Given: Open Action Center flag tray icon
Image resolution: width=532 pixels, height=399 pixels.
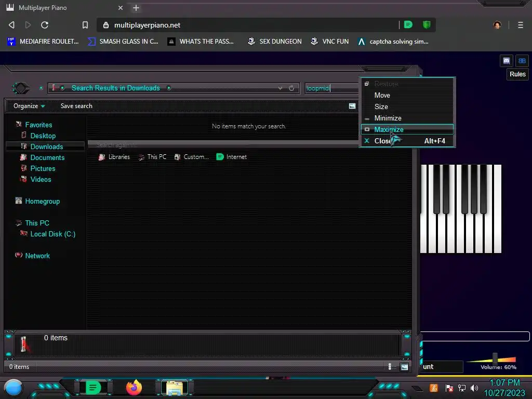Looking at the screenshot, I should click(x=449, y=388).
